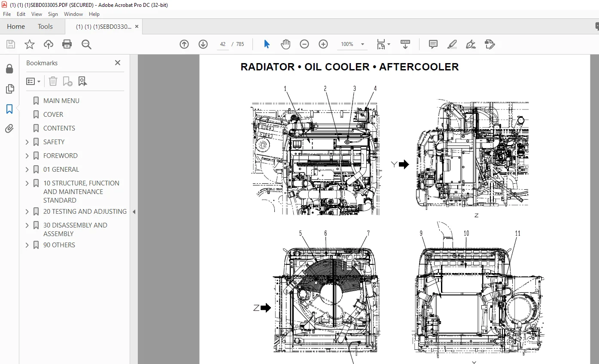This screenshot has height=364, width=599.
Task: Jump to 20 TESTING AND ADJUSTING label
Action: 85,212
